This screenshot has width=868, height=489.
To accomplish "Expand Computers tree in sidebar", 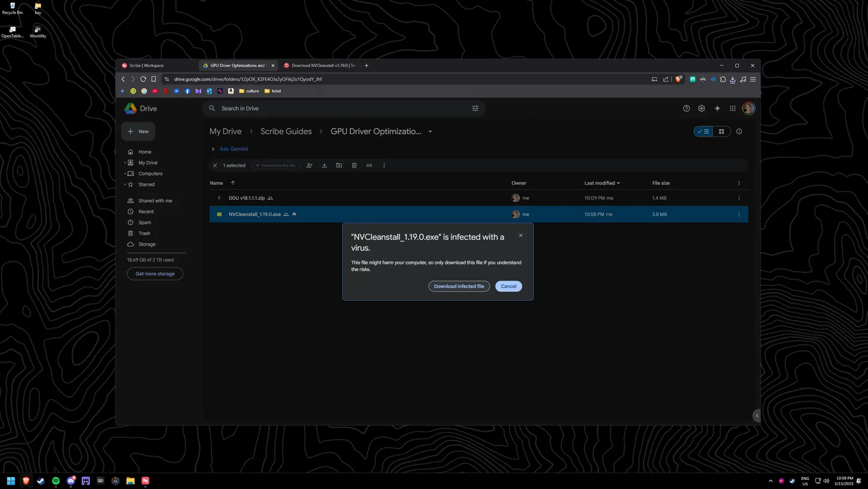I will [x=125, y=174].
